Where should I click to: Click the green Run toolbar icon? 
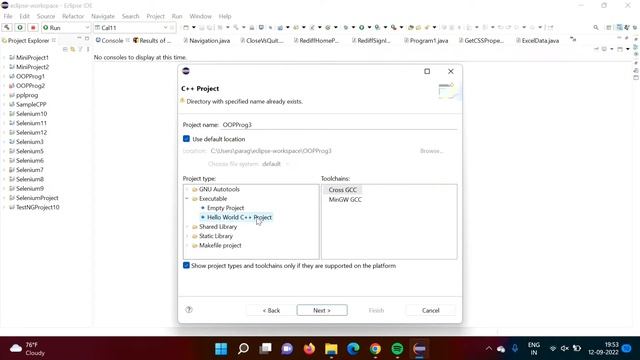click(361, 27)
